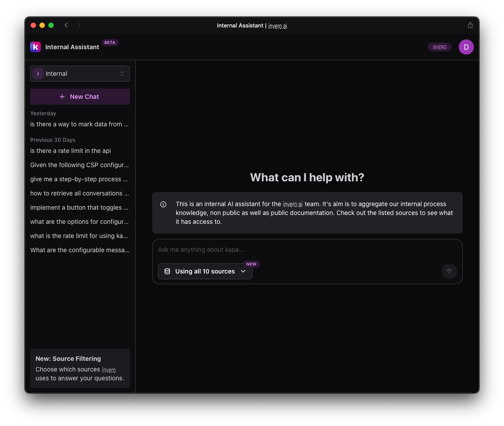Click the 'Ask me anything about kapa' input
This screenshot has width=504, height=426.
click(x=307, y=250)
